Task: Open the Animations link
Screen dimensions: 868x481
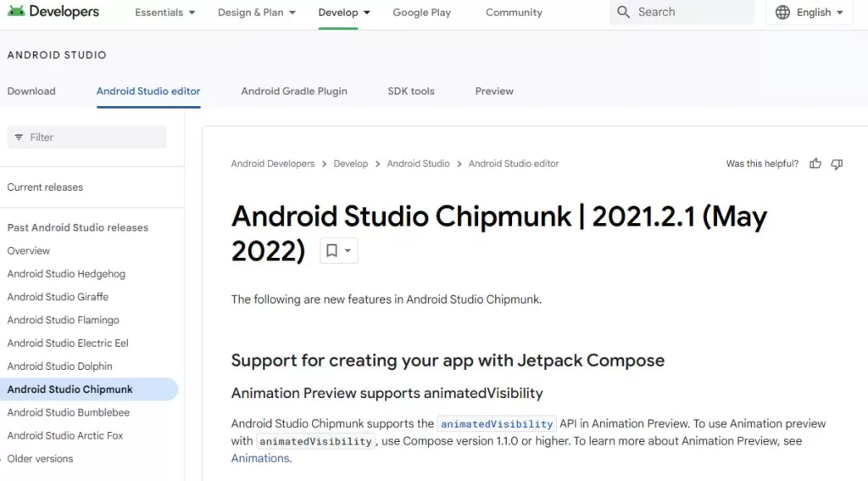Action: tap(260, 458)
